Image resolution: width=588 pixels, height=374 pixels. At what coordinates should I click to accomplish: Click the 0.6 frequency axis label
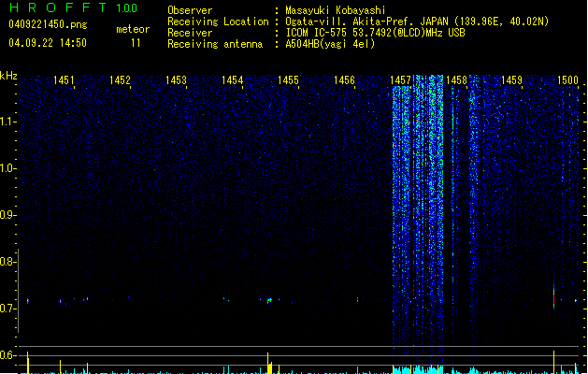pos(7,355)
